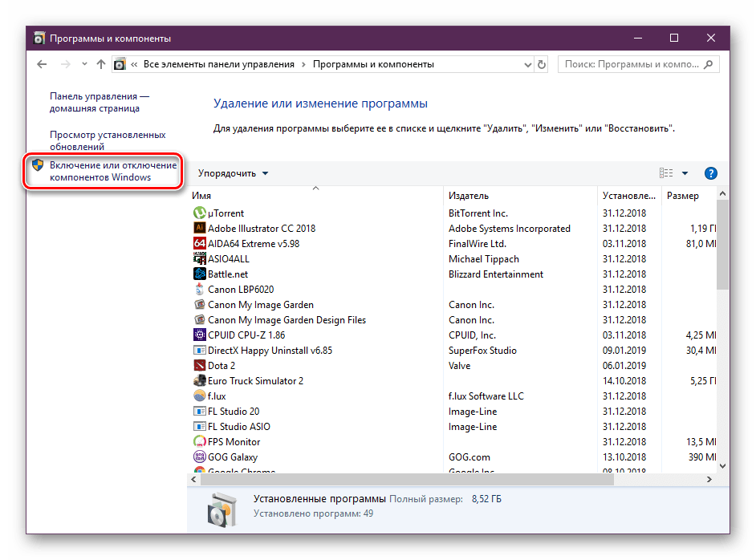The width and height of the screenshot is (756, 560).
Task: Open the Упорядочить dropdown menu
Action: point(233,173)
